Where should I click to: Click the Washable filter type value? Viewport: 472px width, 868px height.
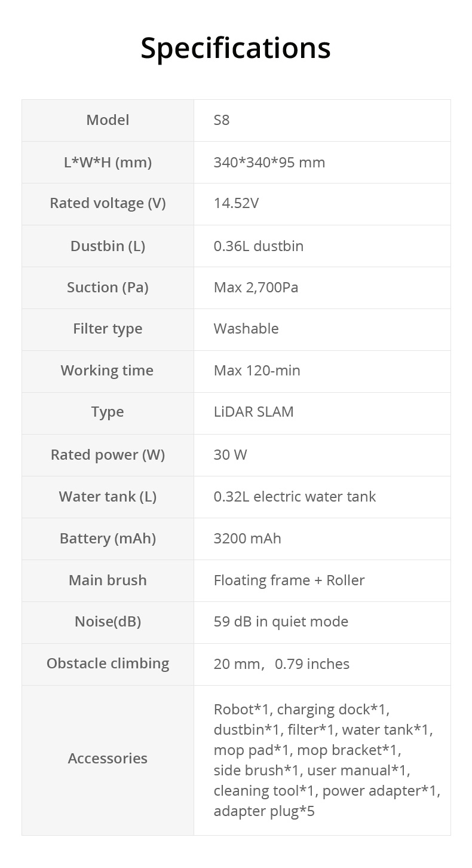(x=246, y=329)
